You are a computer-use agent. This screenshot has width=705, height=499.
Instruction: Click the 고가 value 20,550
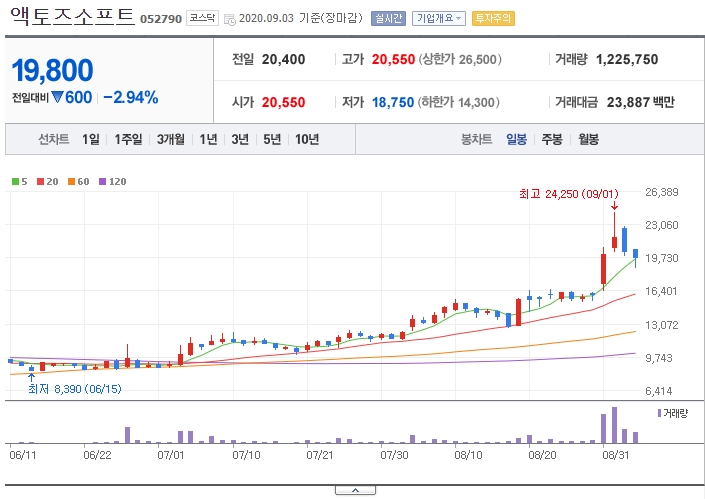pyautogui.click(x=393, y=59)
